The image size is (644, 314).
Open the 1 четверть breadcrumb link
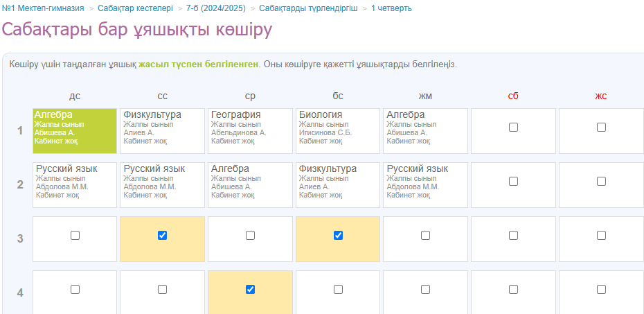click(x=391, y=8)
